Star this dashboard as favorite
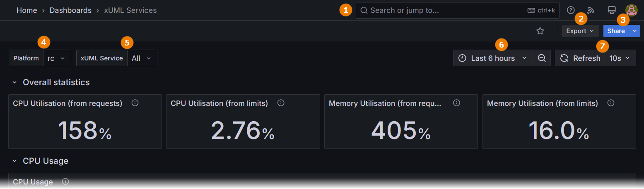This screenshot has height=189, width=644. pyautogui.click(x=540, y=31)
